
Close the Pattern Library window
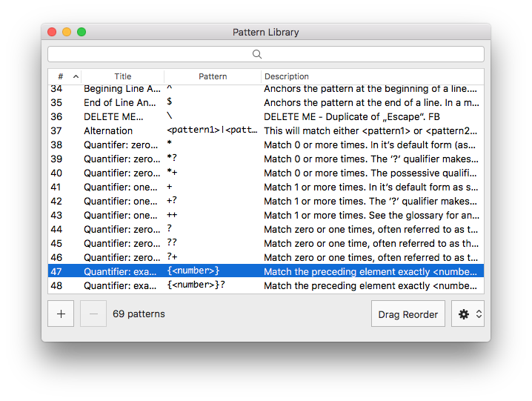pos(52,32)
